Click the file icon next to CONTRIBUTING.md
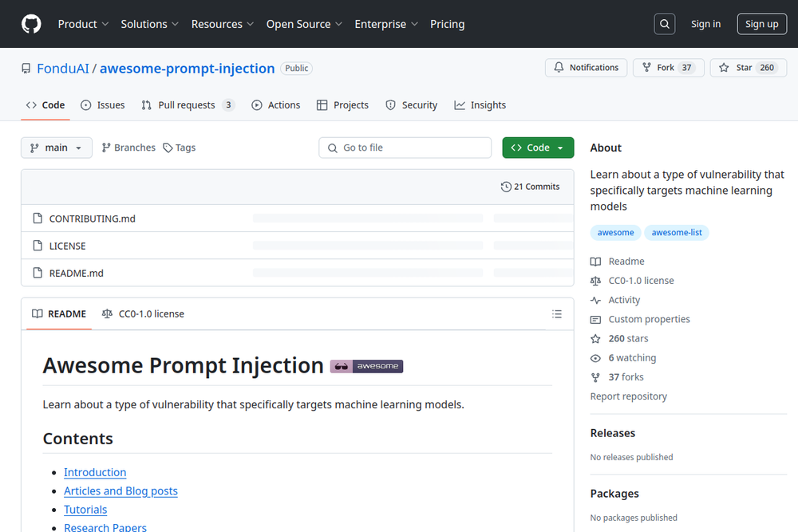798x532 pixels. click(x=38, y=219)
